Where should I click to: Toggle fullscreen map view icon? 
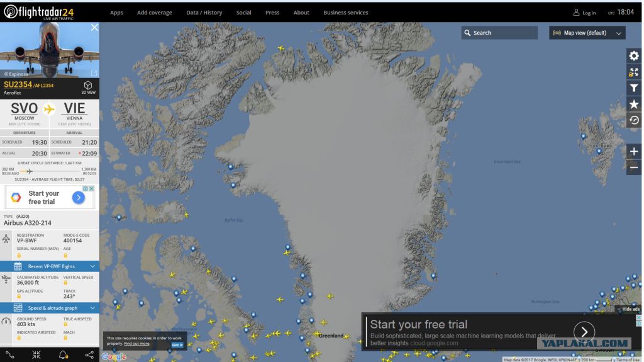pyautogui.click(x=634, y=72)
